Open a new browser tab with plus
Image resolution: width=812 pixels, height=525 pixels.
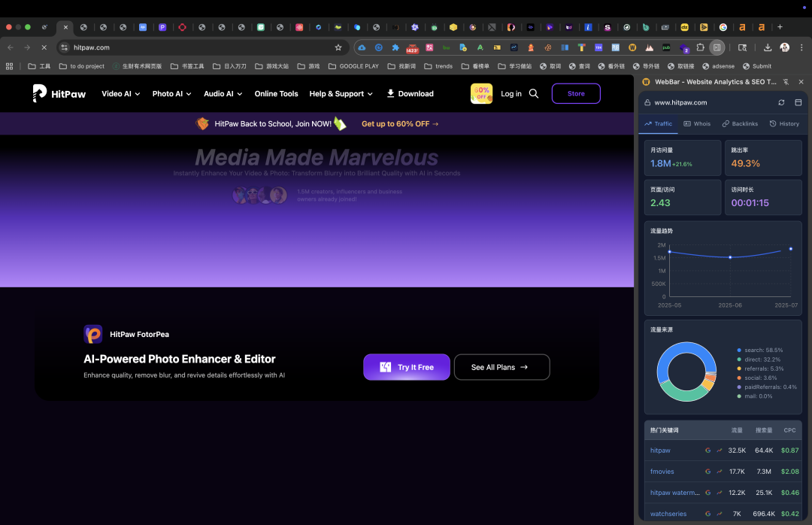click(x=780, y=27)
